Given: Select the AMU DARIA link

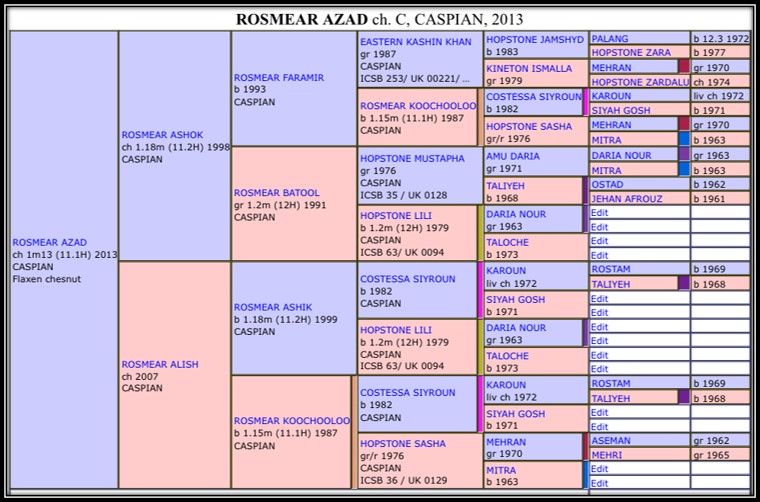Looking at the screenshot, I should 513,157.
